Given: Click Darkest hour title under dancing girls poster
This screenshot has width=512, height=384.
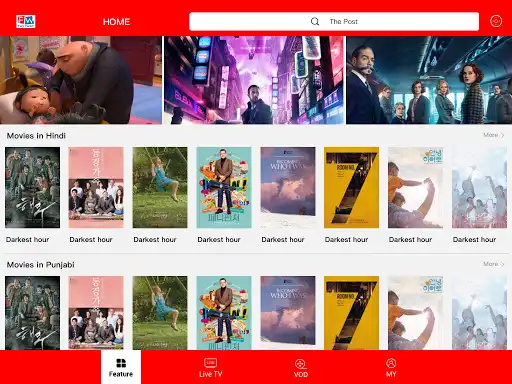Looking at the screenshot, I should point(475,239).
